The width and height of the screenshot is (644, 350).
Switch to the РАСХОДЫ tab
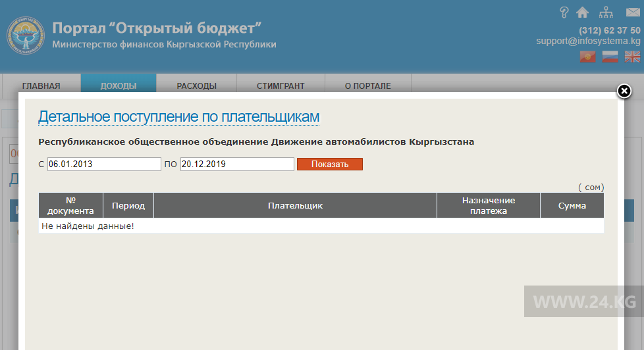click(x=196, y=86)
